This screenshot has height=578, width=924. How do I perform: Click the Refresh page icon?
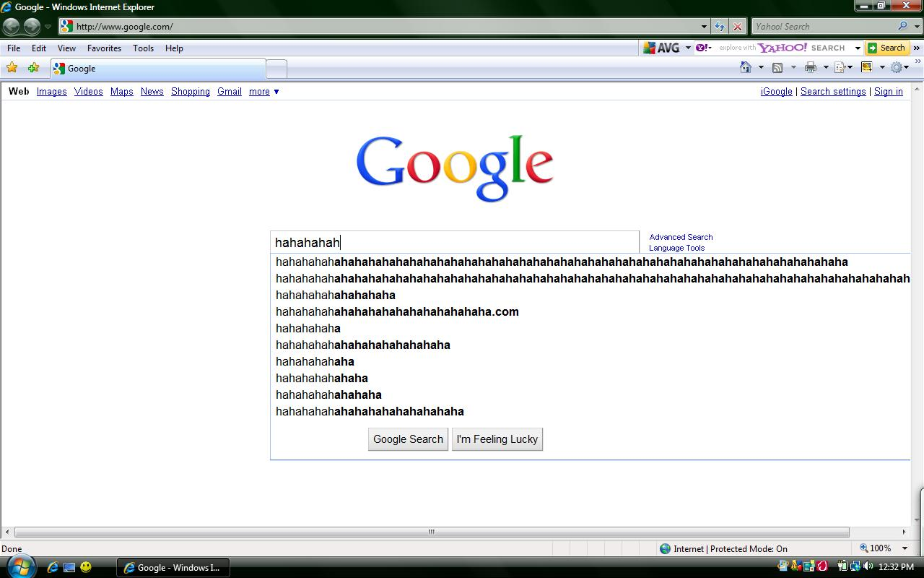tap(720, 27)
